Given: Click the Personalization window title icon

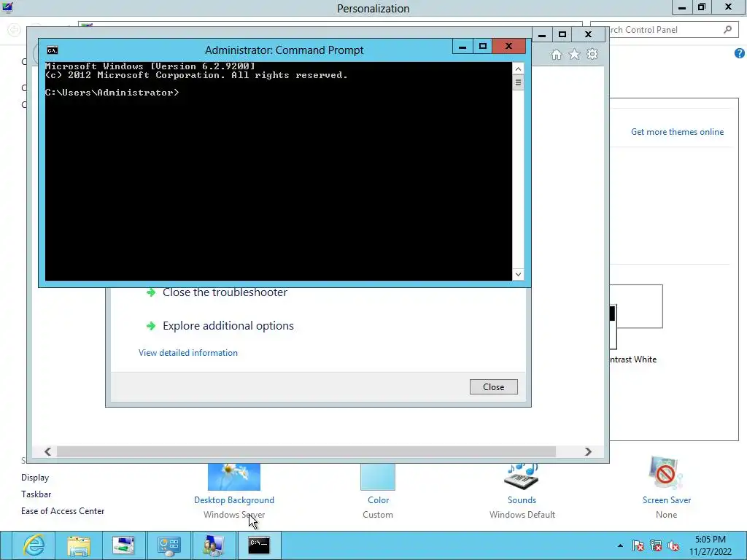Looking at the screenshot, I should (7, 7).
